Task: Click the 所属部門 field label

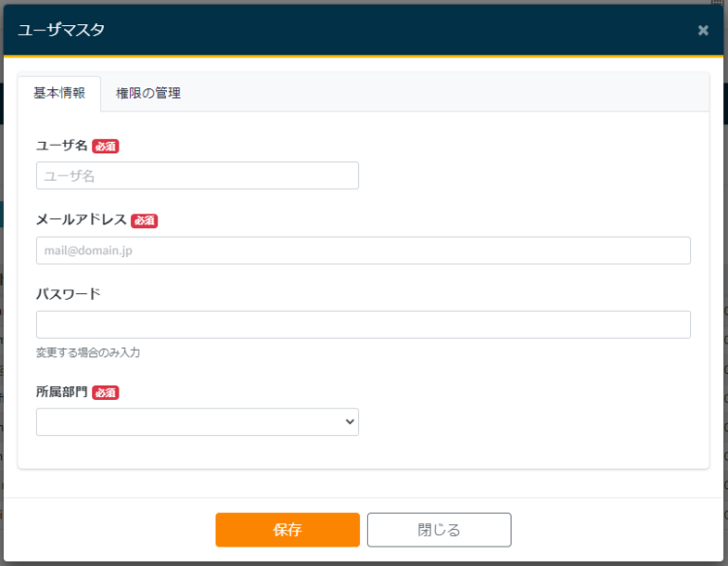Action: 61,392
